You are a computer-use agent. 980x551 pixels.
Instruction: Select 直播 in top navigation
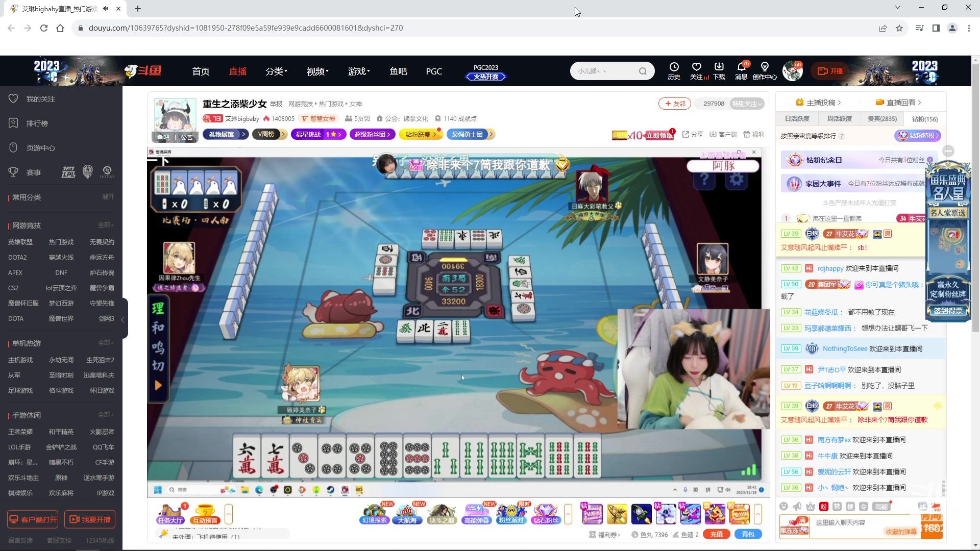[237, 71]
